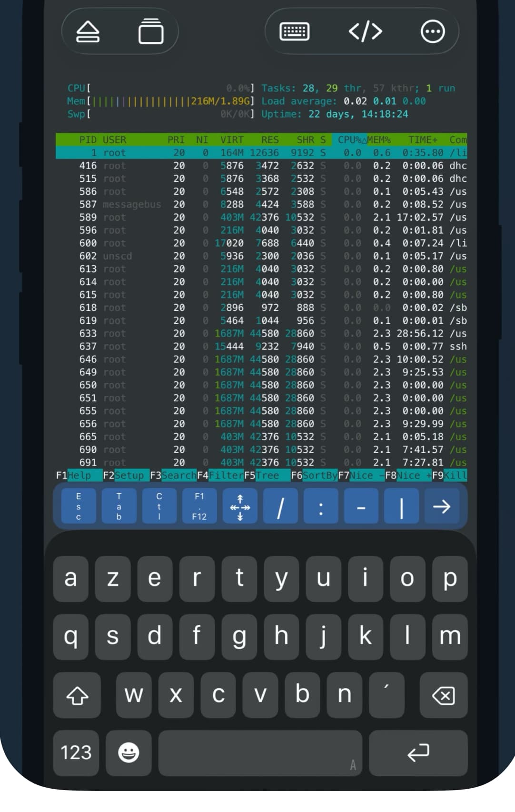Open the stacked sessions windows icon

click(151, 32)
